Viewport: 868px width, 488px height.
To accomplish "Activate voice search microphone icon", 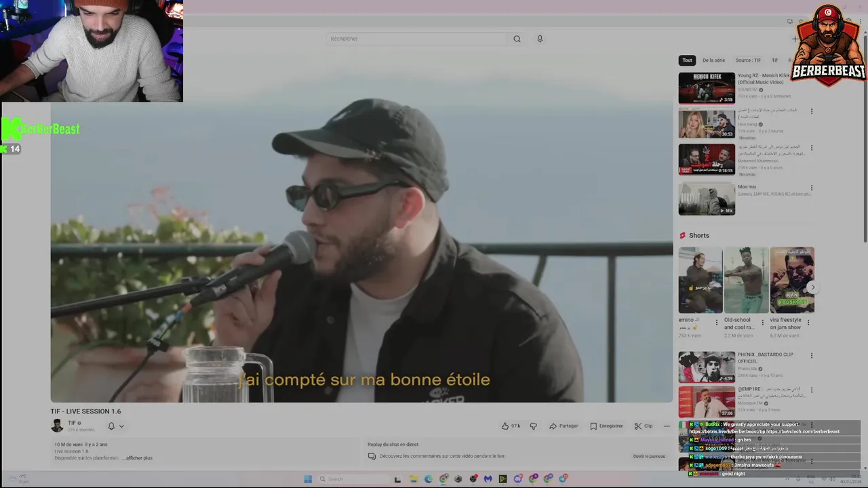I will [x=540, y=39].
